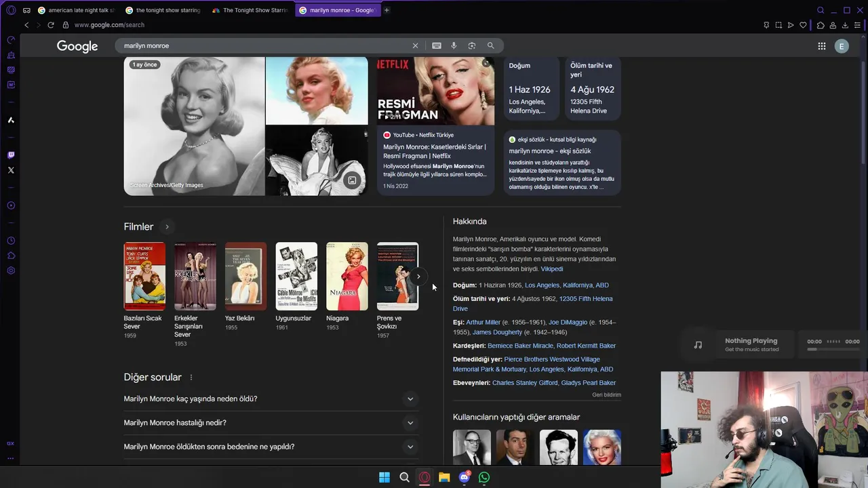Viewport: 868px width, 488px height.
Task: Click 'Geri bildirim' feedback link
Action: [x=606, y=394]
